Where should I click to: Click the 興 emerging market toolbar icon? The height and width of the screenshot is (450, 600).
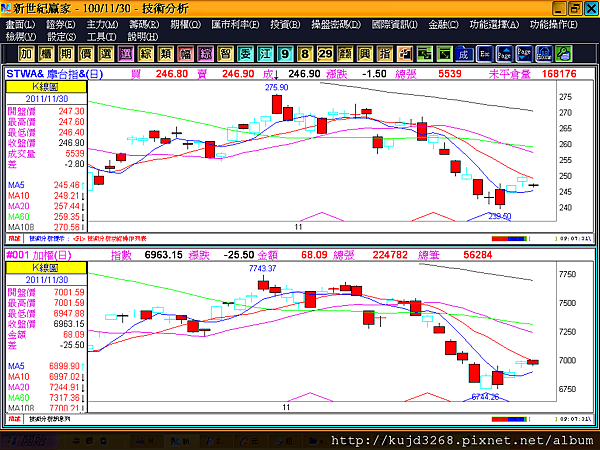365,54
